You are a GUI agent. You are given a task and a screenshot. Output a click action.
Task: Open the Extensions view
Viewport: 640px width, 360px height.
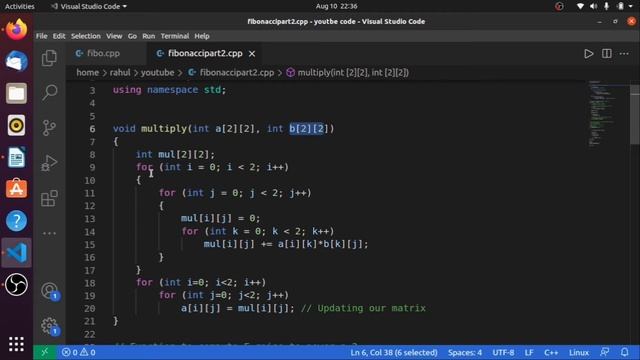[x=49, y=198]
